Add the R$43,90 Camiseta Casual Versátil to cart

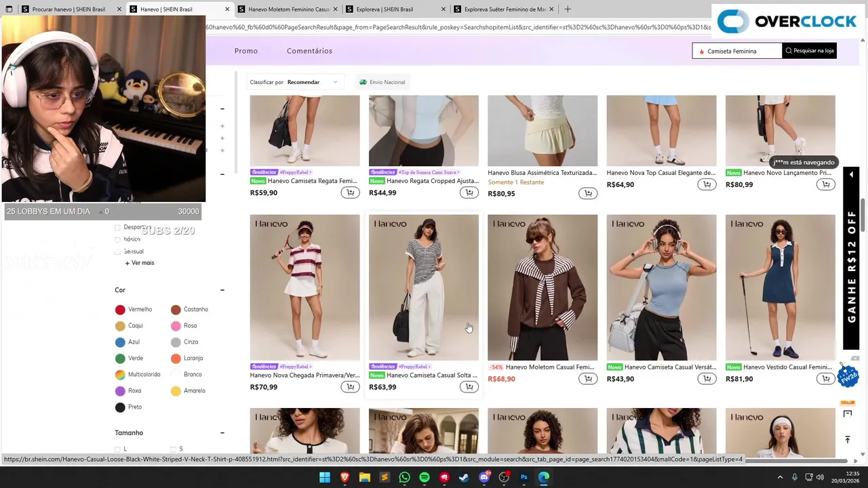point(707,379)
